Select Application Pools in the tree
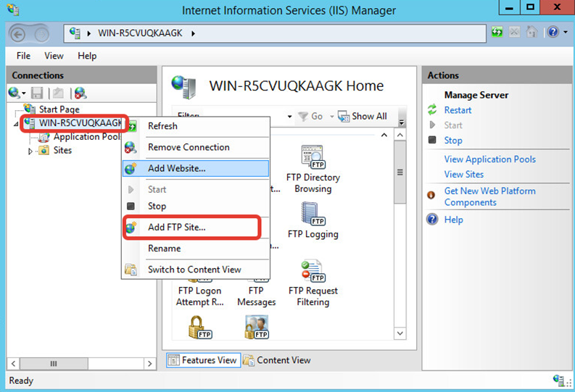The height and width of the screenshot is (392, 575). (x=86, y=137)
